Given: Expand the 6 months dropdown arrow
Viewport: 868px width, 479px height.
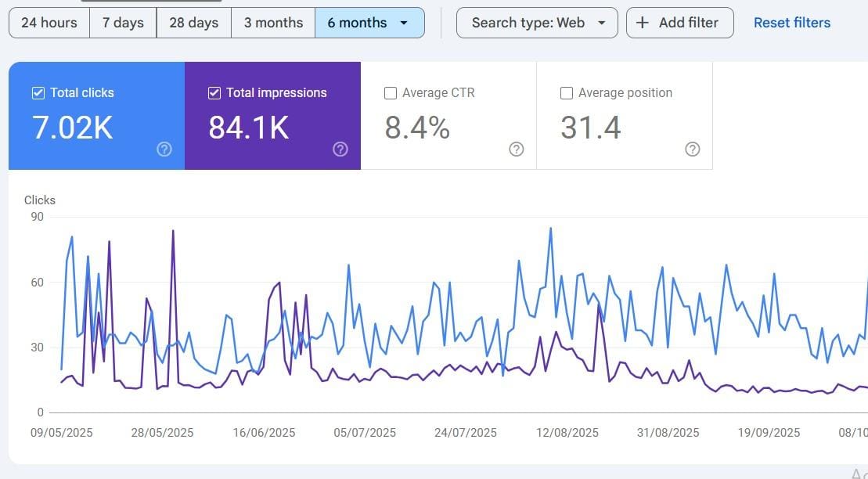Looking at the screenshot, I should (404, 23).
